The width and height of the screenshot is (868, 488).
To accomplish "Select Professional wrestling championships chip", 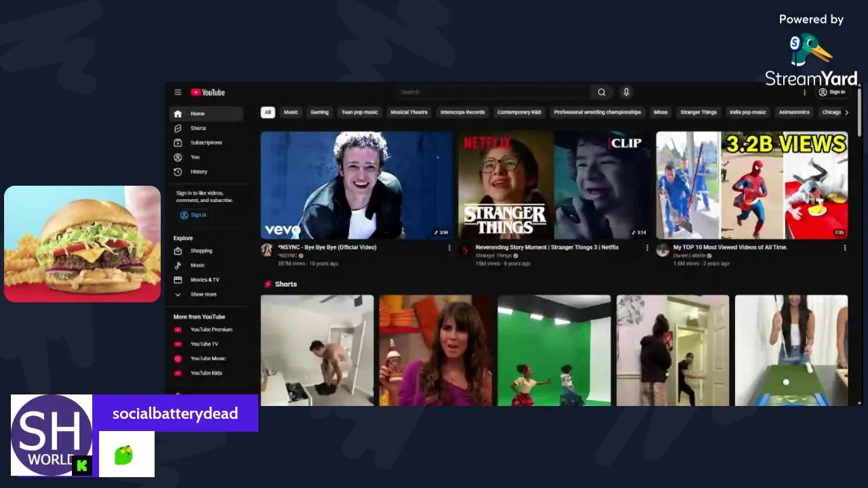I will point(597,113).
